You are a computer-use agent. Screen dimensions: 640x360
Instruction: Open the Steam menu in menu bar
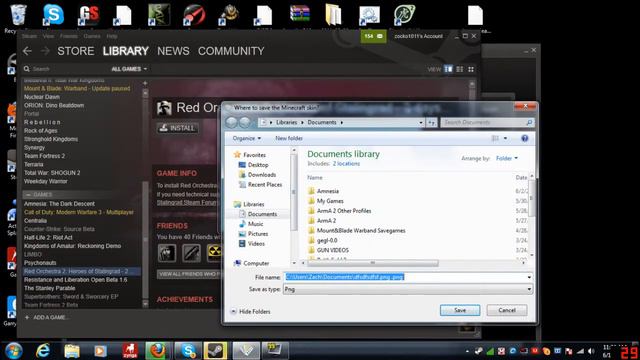[29, 36]
